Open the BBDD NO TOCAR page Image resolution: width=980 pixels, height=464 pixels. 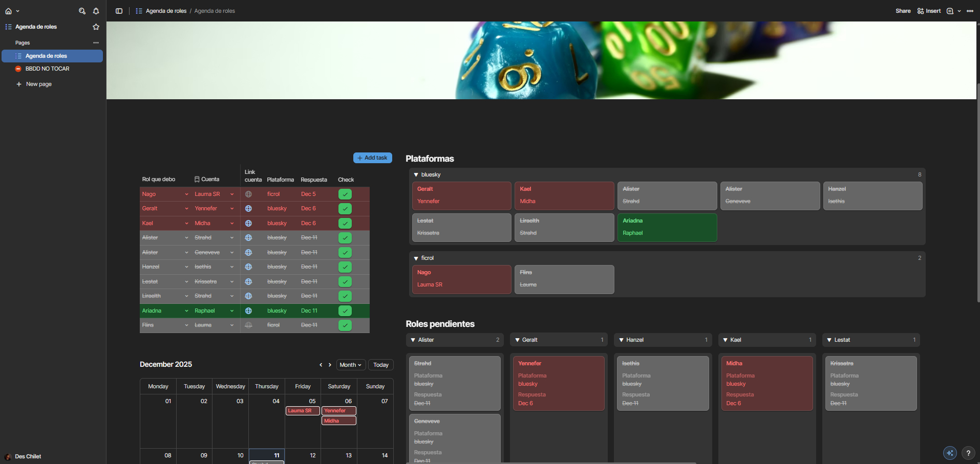[x=47, y=69]
